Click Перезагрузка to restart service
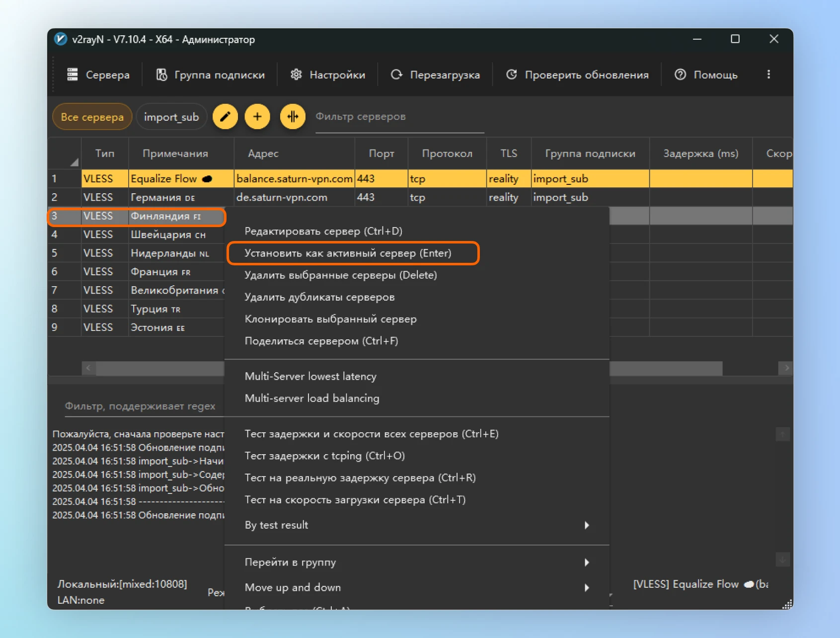The height and width of the screenshot is (638, 840). pos(435,75)
